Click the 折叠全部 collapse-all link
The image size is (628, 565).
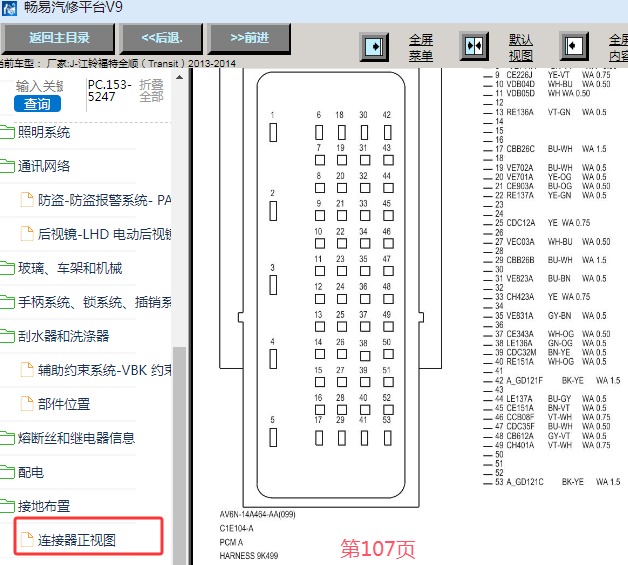tap(151, 90)
